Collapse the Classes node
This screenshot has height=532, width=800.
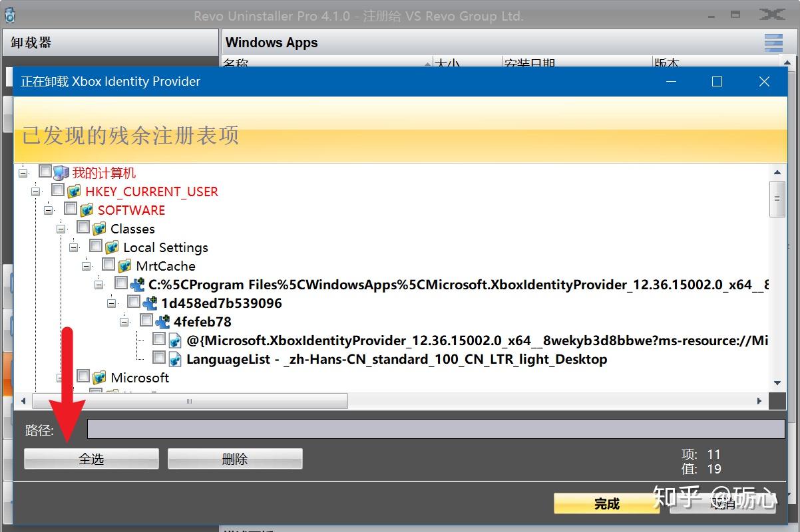pos(61,229)
